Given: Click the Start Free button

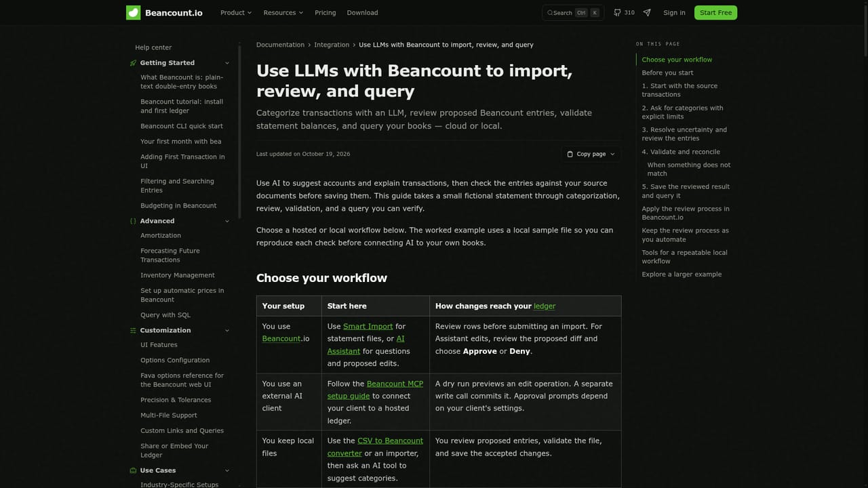Looking at the screenshot, I should (715, 12).
